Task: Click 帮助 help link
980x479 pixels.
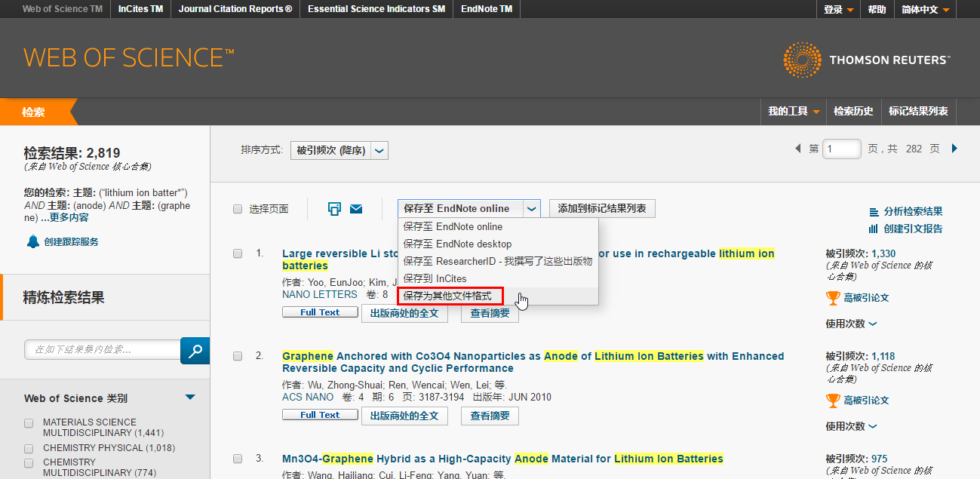Action: [x=877, y=10]
